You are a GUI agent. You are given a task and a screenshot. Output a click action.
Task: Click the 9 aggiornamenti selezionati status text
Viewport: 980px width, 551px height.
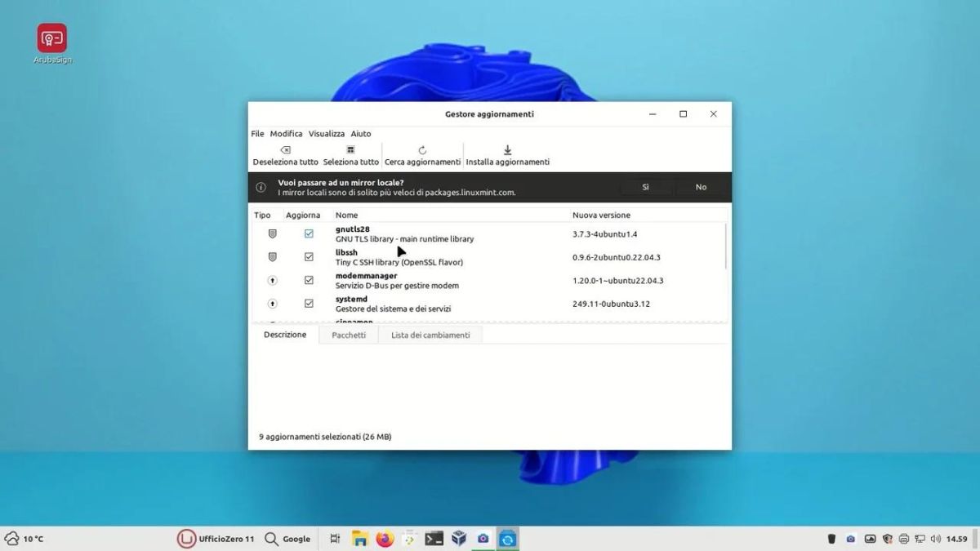[325, 437]
